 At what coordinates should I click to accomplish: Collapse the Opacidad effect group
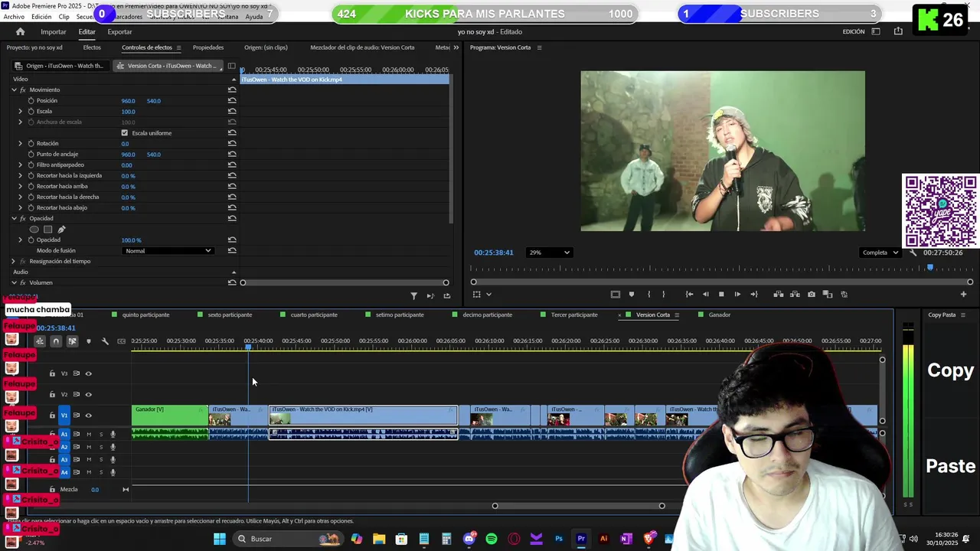tap(13, 218)
